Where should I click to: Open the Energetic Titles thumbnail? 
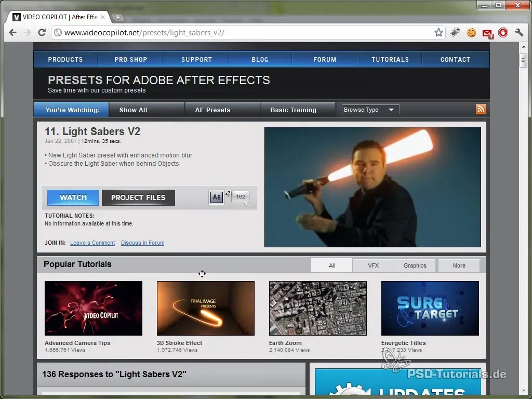click(430, 308)
